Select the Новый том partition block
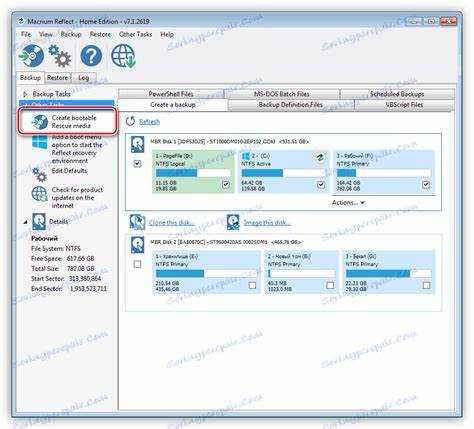The height and width of the screenshot is (429, 474). (x=302, y=272)
